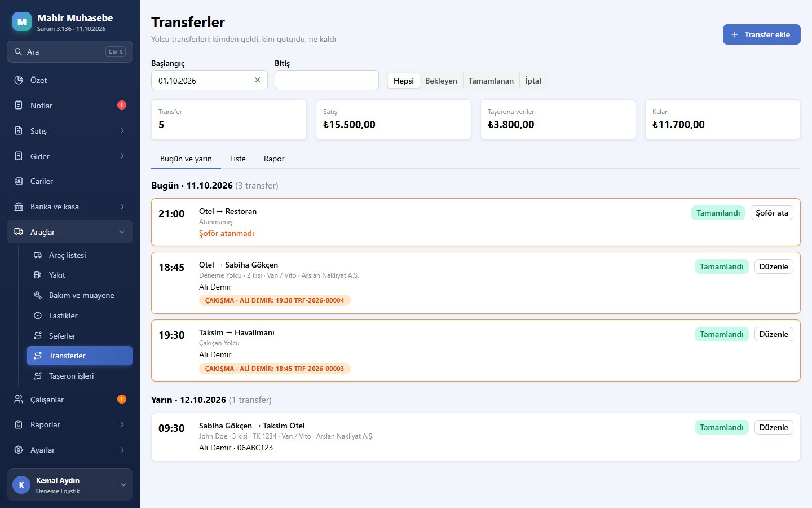Click the Transfer ekle button
Screen dimensions: 812x508
tap(762, 34)
